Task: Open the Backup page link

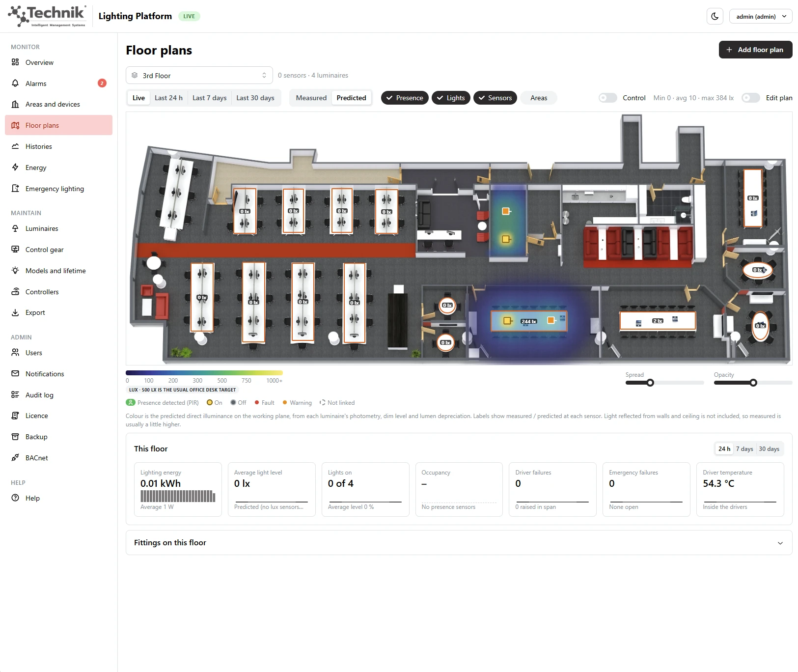Action: click(x=36, y=437)
